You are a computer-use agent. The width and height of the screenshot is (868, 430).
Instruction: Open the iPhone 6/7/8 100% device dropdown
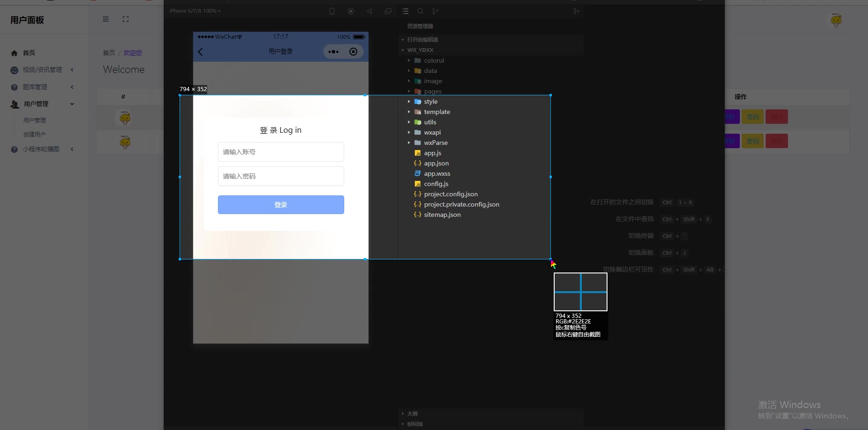tap(195, 11)
